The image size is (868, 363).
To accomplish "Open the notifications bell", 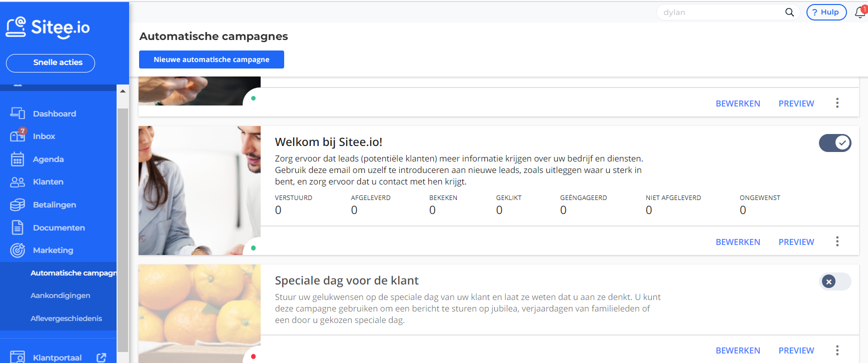I will pyautogui.click(x=860, y=12).
